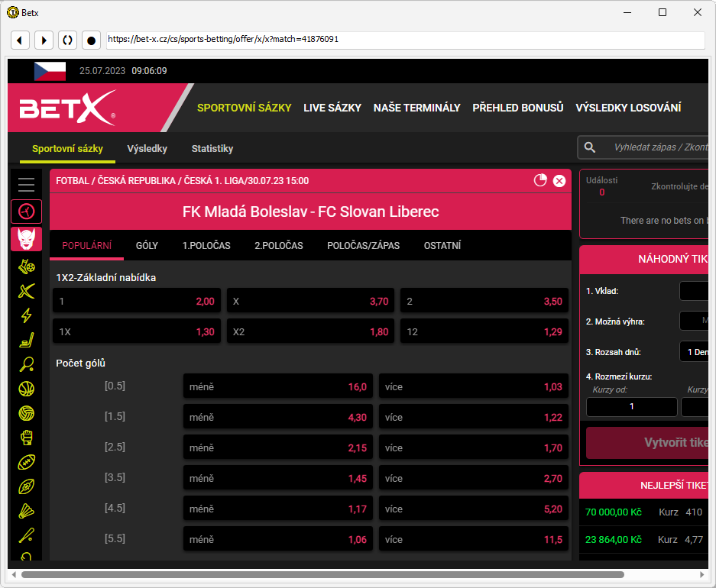
Task: Click the stop (black circle) browser button
Action: tap(92, 40)
